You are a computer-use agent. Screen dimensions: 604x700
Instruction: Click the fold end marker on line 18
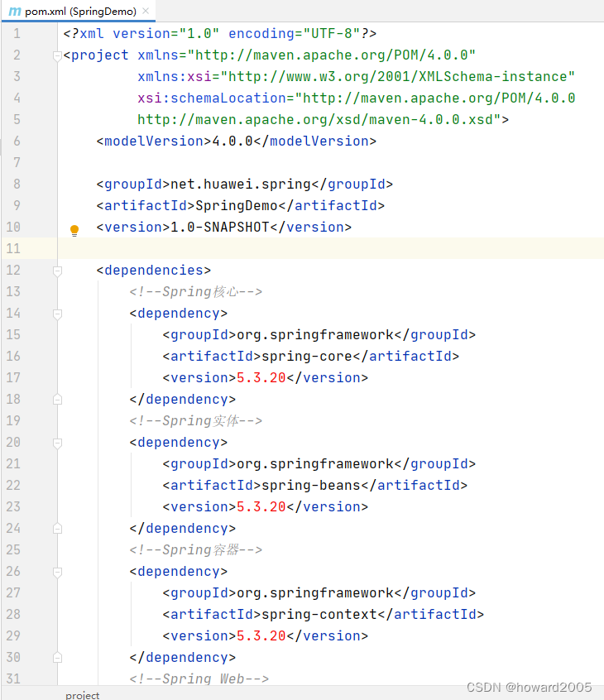click(x=57, y=400)
